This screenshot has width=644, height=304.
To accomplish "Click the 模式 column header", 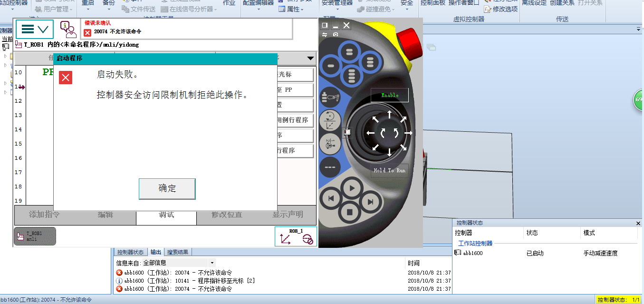I will [x=589, y=233].
